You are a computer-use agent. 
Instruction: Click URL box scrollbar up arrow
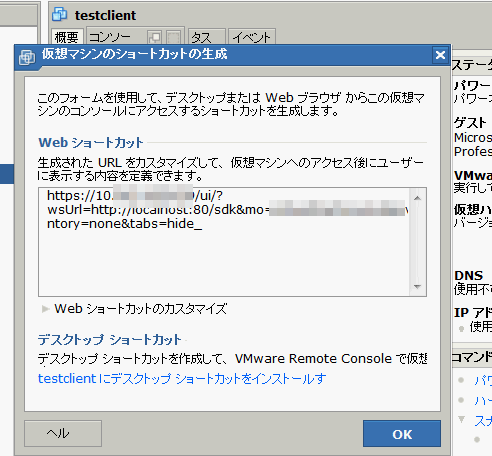tap(417, 198)
